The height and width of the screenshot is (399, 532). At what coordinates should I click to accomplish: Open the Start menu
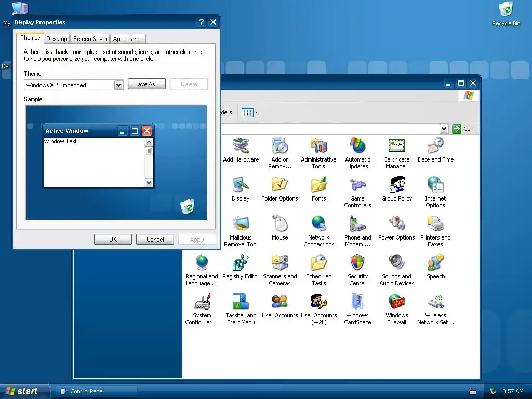tap(24, 391)
